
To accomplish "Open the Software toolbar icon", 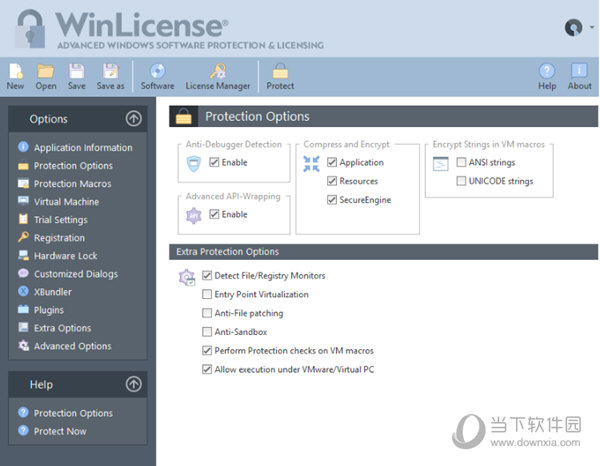I will pyautogui.click(x=157, y=72).
